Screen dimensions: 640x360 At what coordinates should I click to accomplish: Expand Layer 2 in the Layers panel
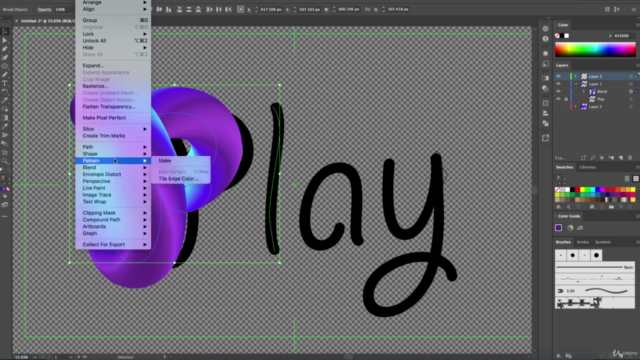(x=576, y=107)
